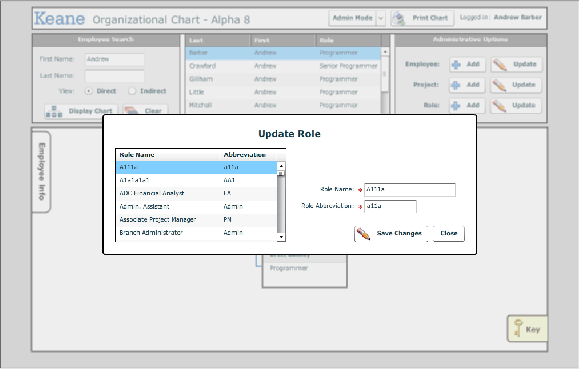Select the Associate Project Manager role row

click(x=196, y=220)
